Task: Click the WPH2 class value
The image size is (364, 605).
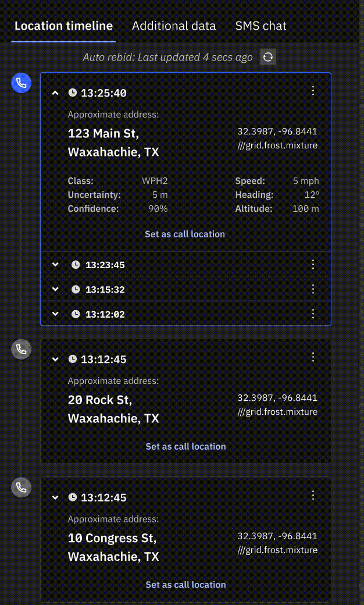Action: (155, 181)
